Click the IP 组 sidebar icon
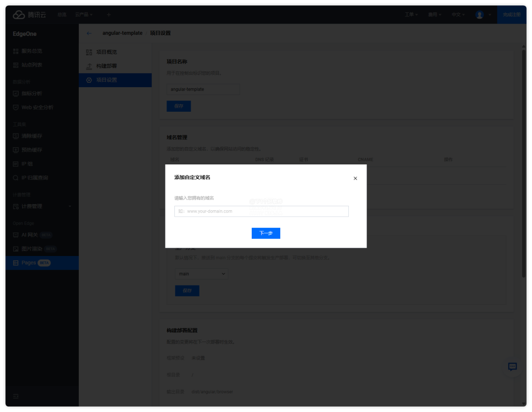 [x=16, y=164]
